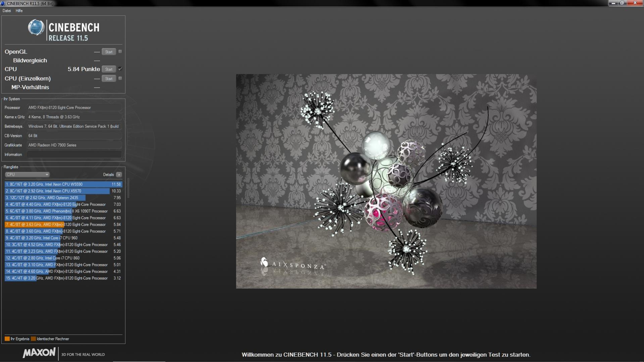The width and height of the screenshot is (644, 362).
Task: Click the Ihr Ergebnis orange legend swatch
Action: click(7, 339)
